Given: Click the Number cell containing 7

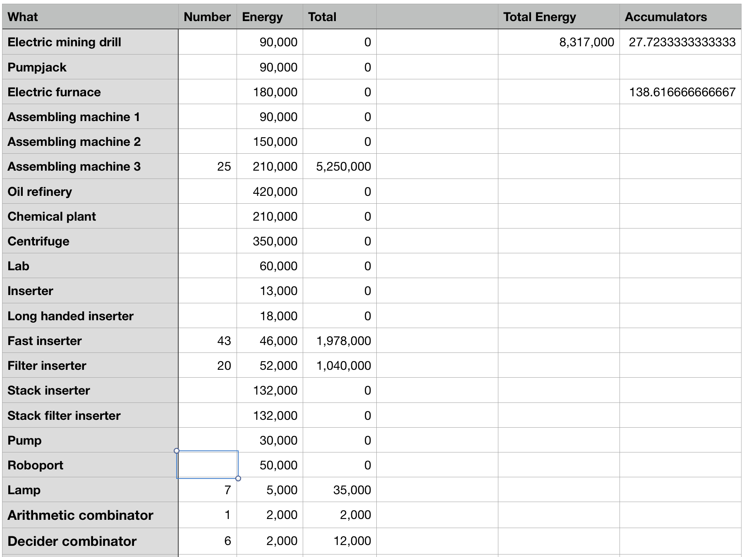Looking at the screenshot, I should click(x=207, y=490).
